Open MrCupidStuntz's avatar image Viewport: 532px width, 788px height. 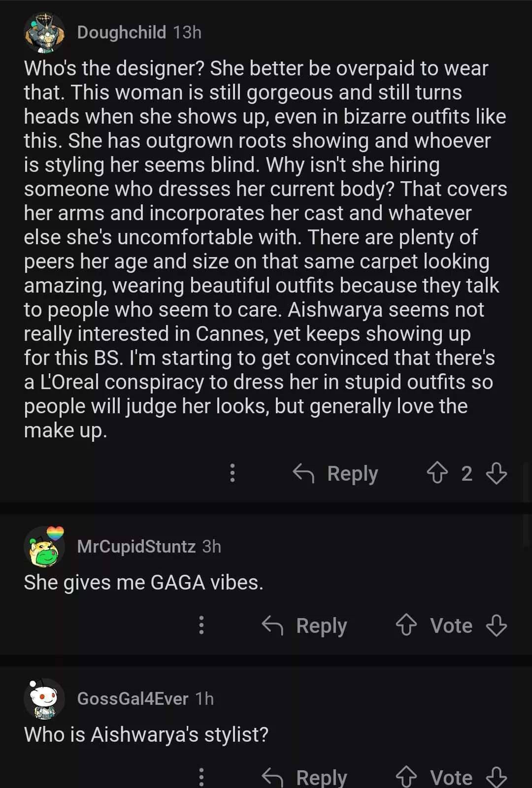click(x=44, y=547)
